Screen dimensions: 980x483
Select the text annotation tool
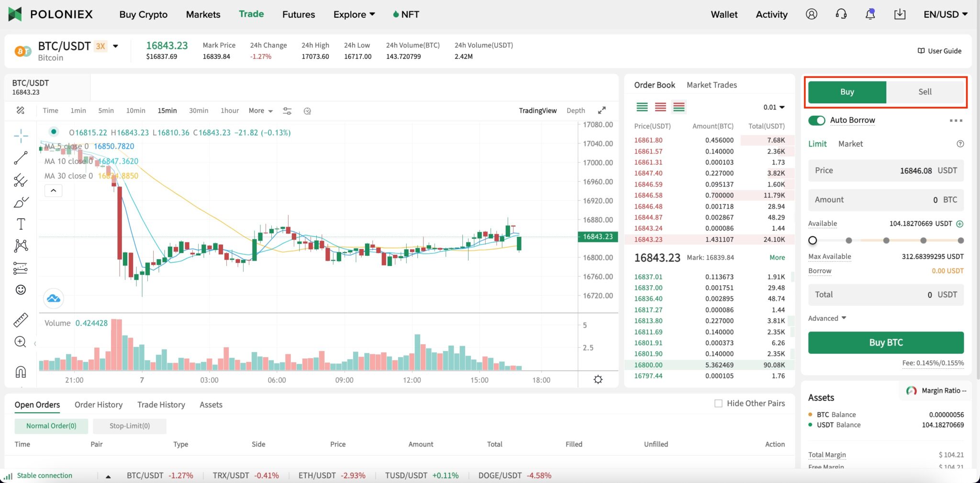tap(21, 224)
